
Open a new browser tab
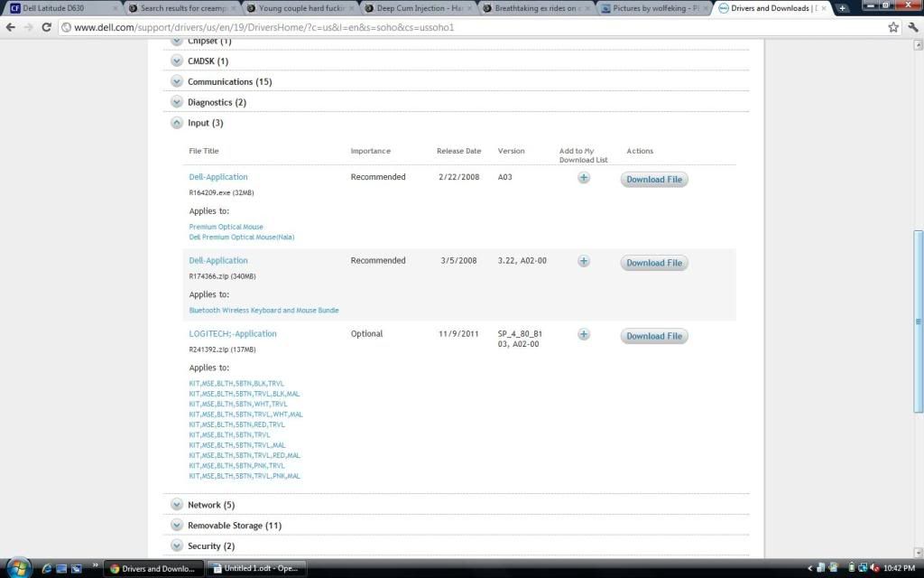coord(843,8)
